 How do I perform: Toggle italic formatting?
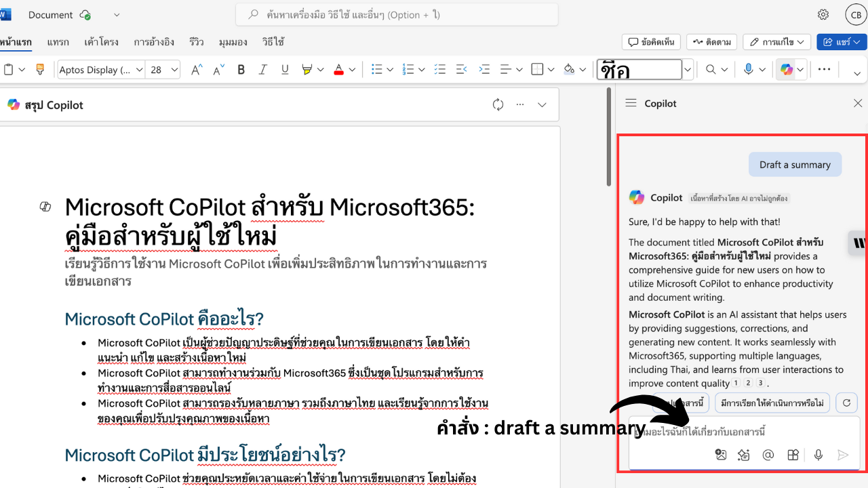coord(263,69)
